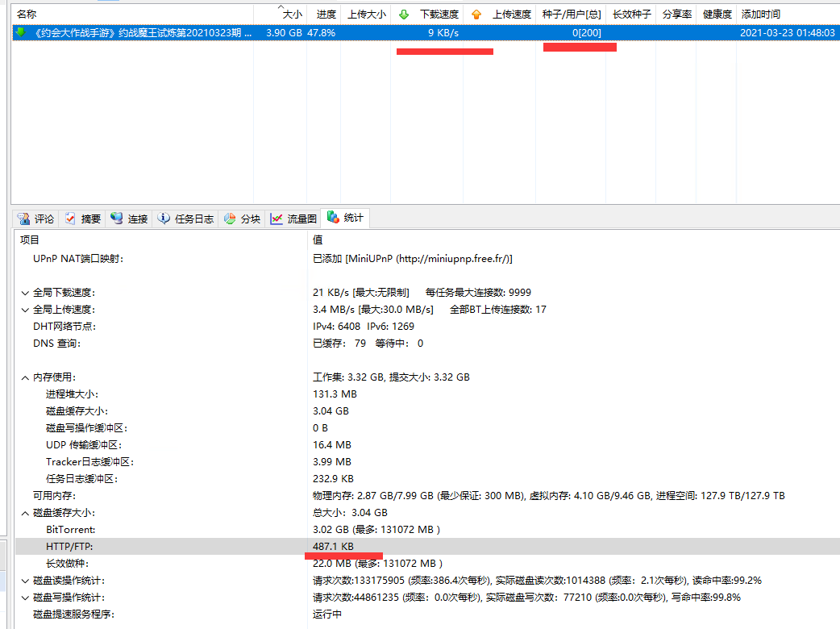The height and width of the screenshot is (629, 840).
Task: Click the 评论 tab's speech bubble icon
Action: [x=23, y=219]
